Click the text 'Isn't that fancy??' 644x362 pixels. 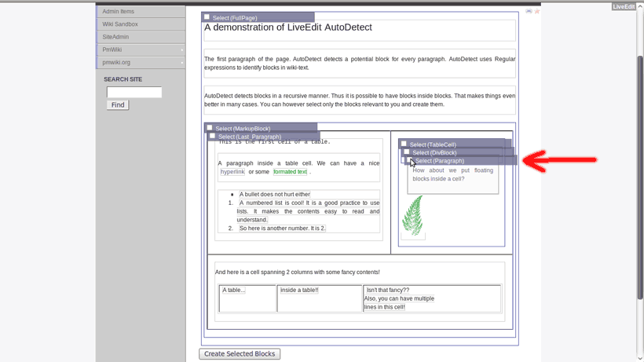coord(388,291)
